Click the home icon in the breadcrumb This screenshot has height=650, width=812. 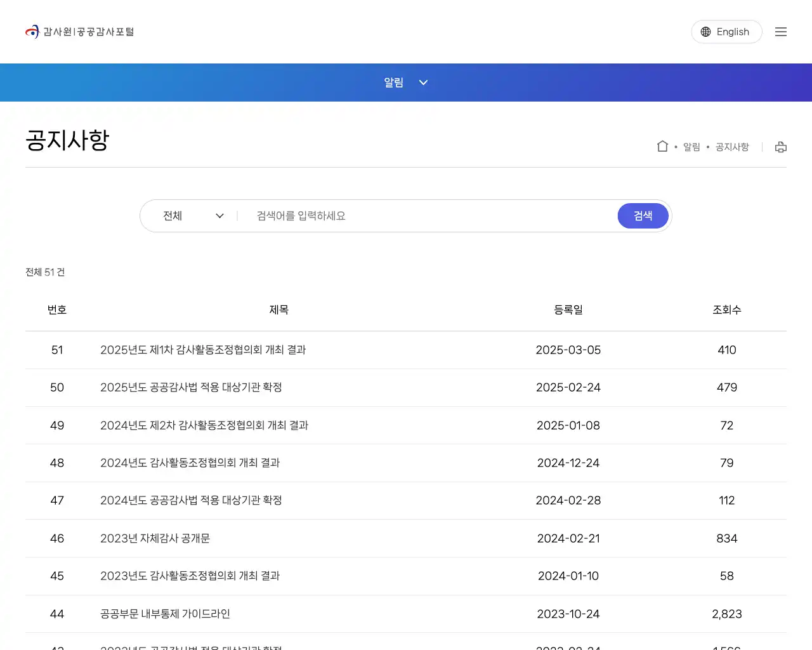coord(662,145)
